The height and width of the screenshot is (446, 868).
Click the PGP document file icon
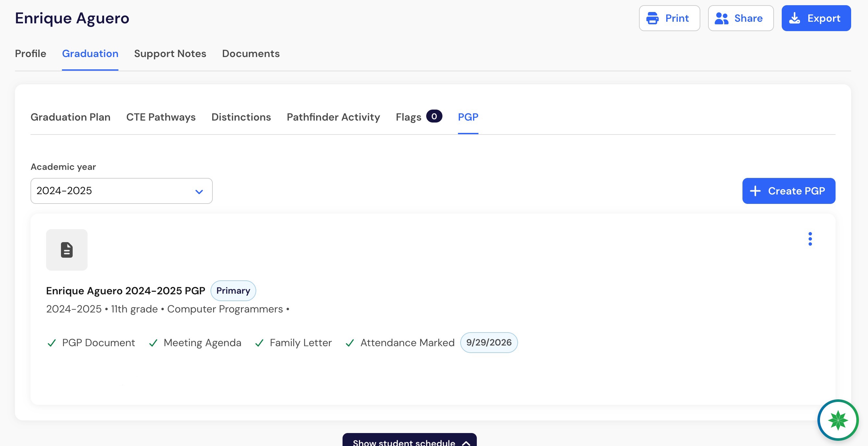[67, 250]
